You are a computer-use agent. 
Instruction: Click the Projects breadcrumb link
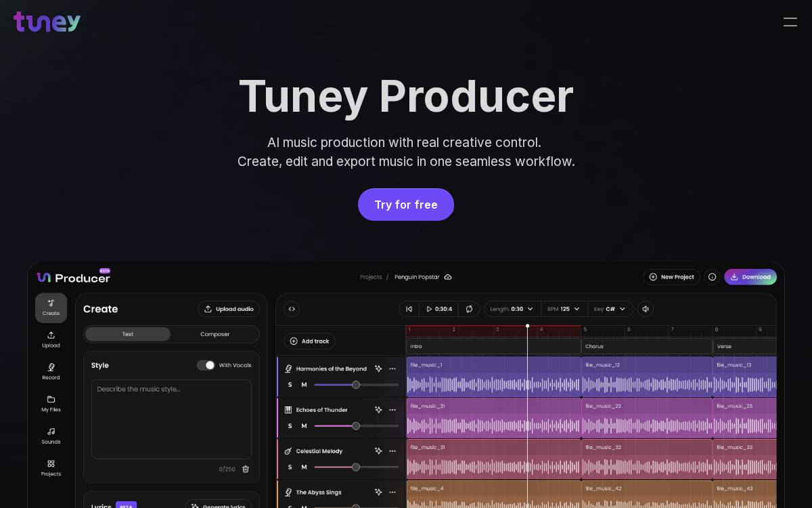(x=371, y=277)
